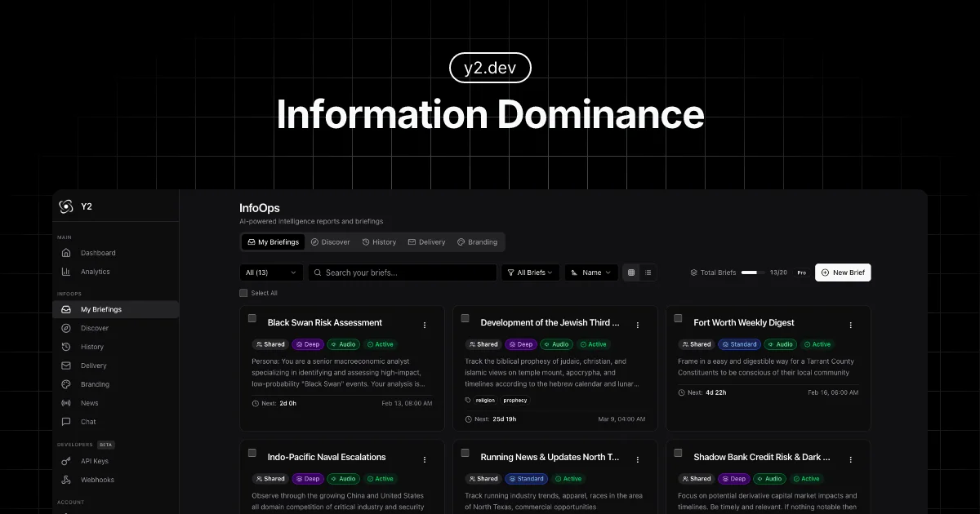Viewport: 980px width, 514px height.
Task: Switch to list view icon
Action: tap(648, 273)
